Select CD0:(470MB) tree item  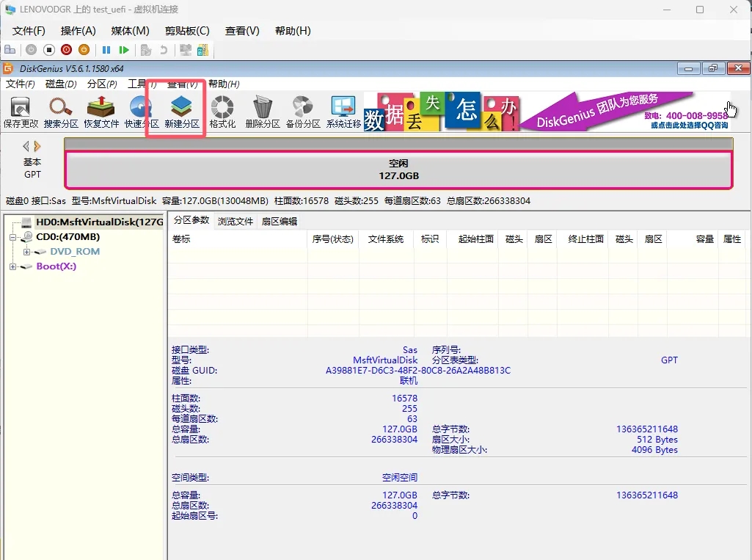point(68,236)
